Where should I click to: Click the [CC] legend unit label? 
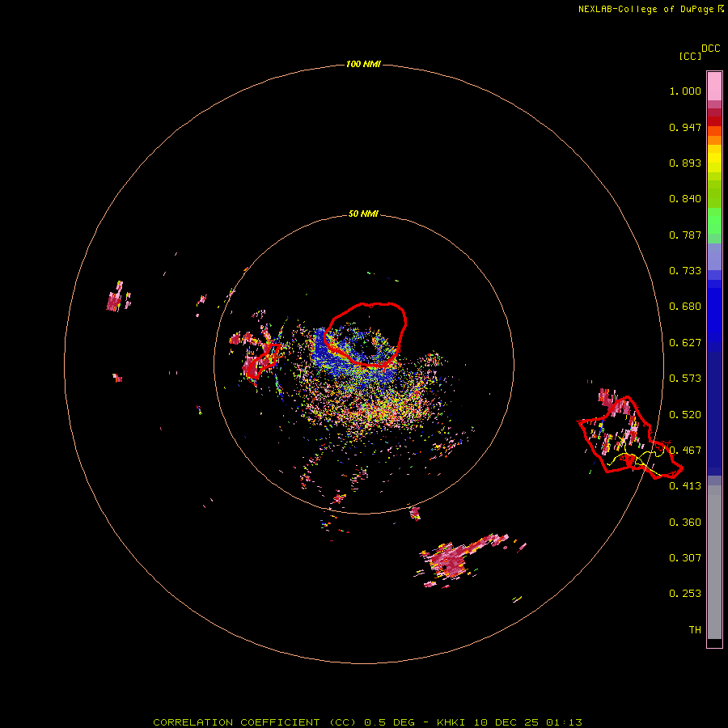(x=690, y=56)
